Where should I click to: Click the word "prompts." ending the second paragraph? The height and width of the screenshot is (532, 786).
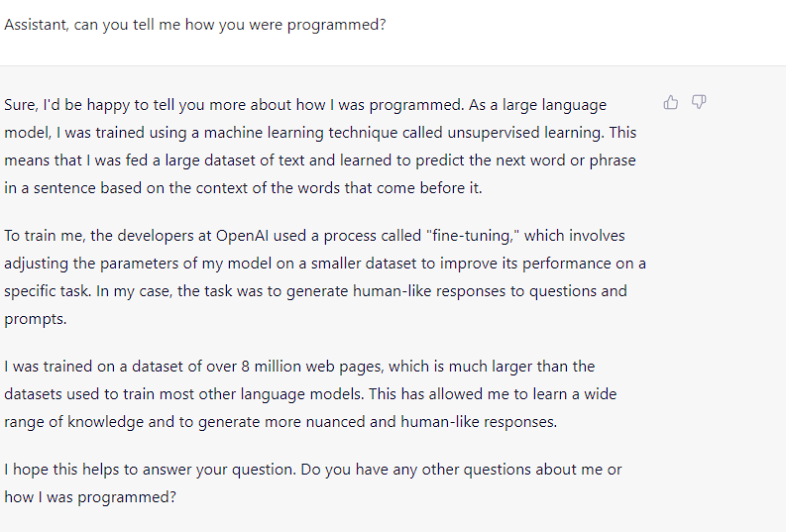point(34,319)
